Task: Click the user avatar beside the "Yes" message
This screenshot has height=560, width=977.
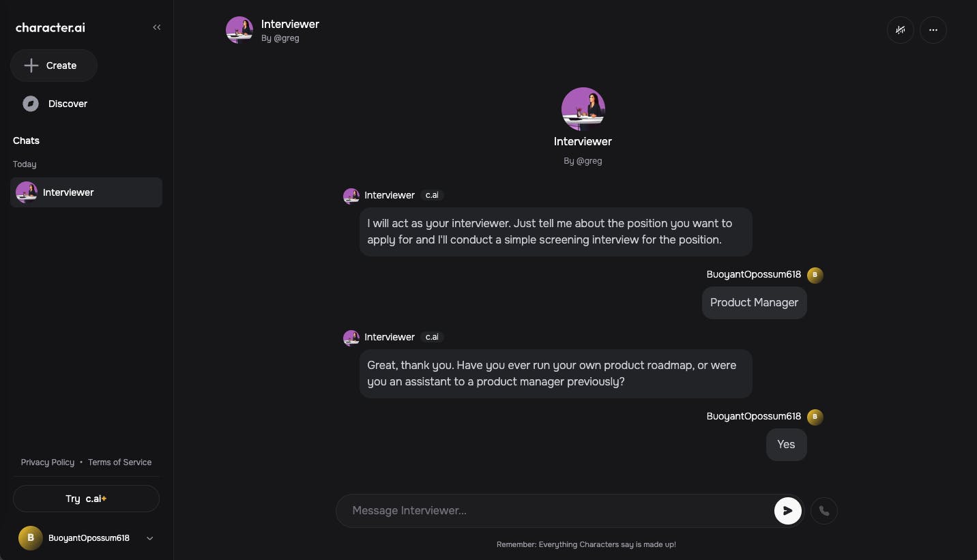Action: coord(815,417)
